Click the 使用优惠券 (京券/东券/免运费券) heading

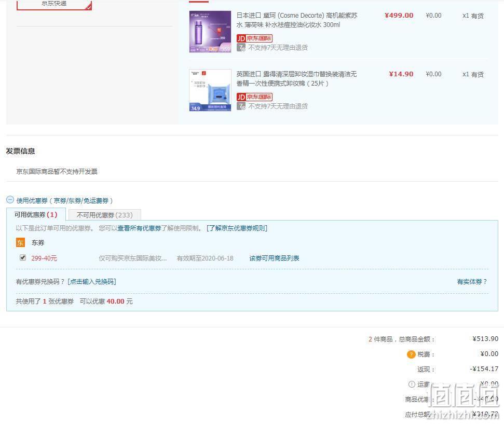(x=64, y=201)
